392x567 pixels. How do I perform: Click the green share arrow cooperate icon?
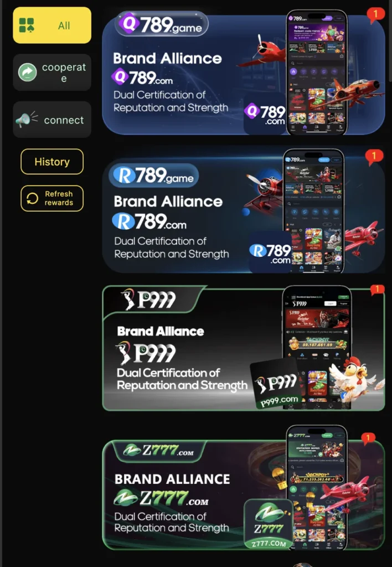(x=28, y=73)
